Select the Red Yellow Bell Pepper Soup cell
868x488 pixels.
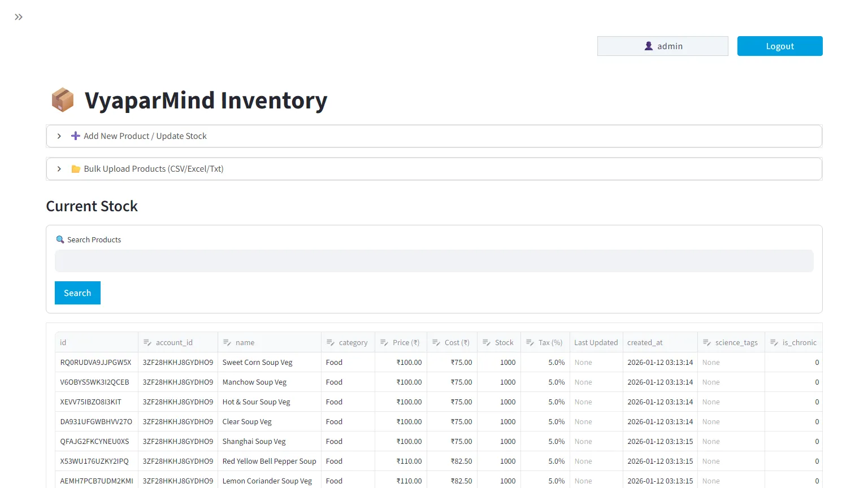pyautogui.click(x=270, y=461)
